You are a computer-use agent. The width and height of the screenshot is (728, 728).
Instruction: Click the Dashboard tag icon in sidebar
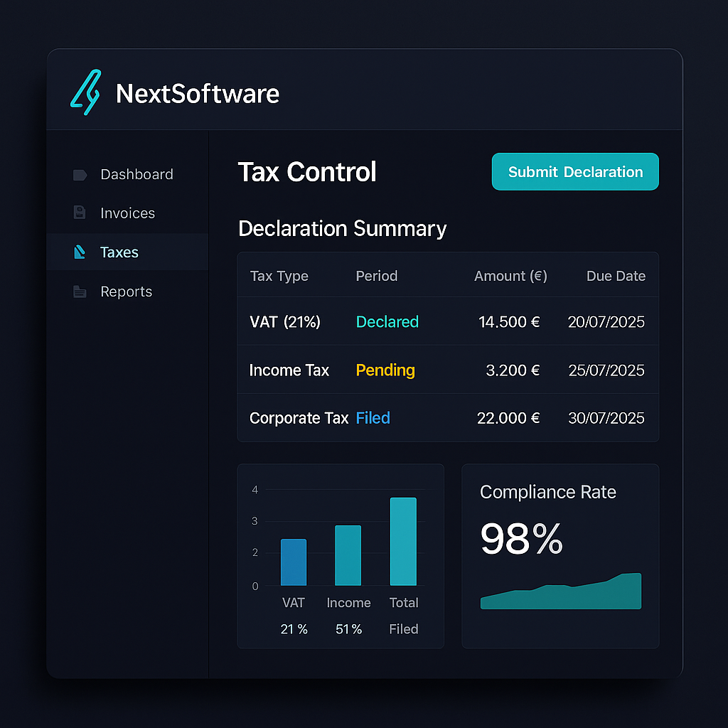[80, 175]
